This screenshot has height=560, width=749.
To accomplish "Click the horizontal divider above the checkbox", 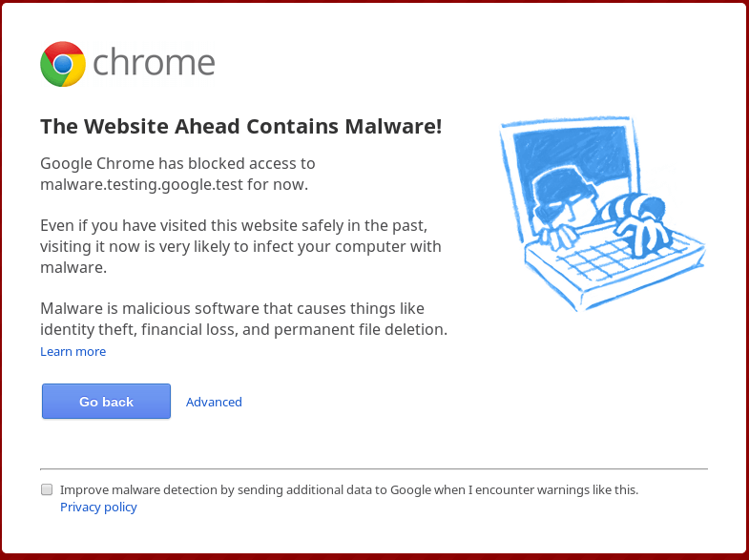I will pos(374,468).
